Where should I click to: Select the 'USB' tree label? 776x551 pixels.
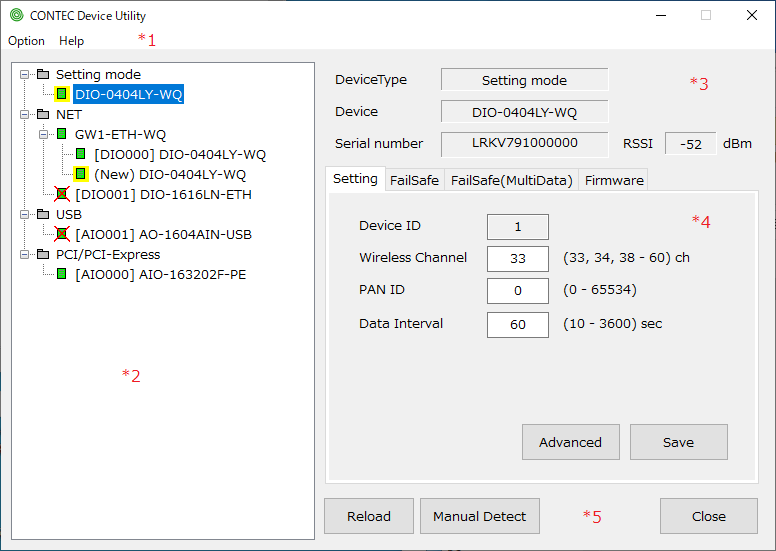[68, 214]
